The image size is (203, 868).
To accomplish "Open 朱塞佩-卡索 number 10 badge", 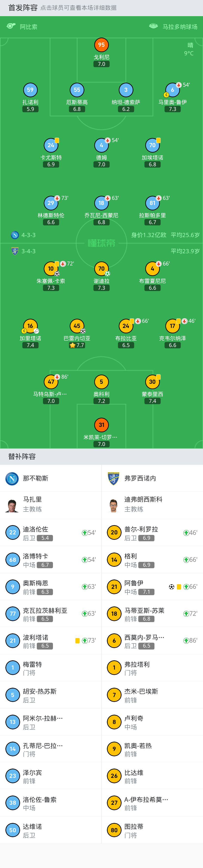I will pyautogui.click(x=51, y=268).
